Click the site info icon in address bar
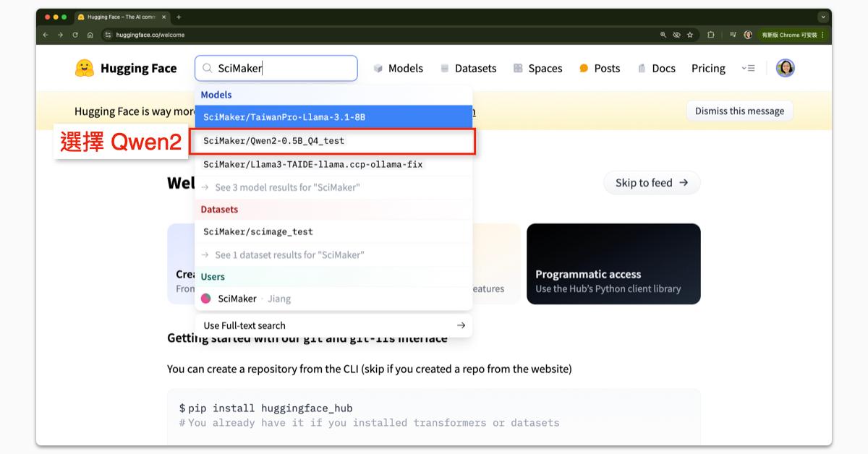Screen dimensions: 868x454 [109, 35]
